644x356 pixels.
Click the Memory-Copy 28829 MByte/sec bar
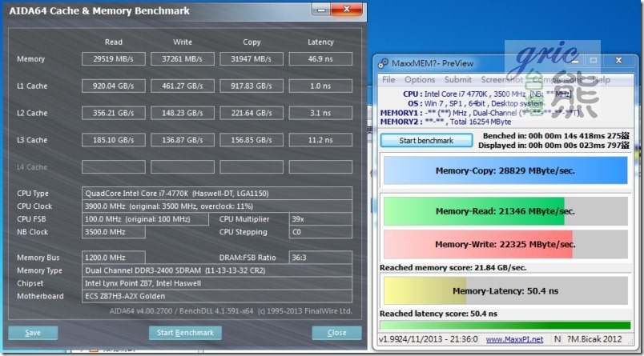click(505, 170)
